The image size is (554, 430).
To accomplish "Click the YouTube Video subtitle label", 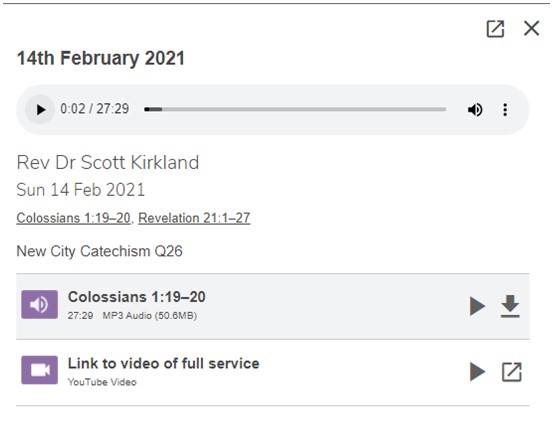I will 102,382.
